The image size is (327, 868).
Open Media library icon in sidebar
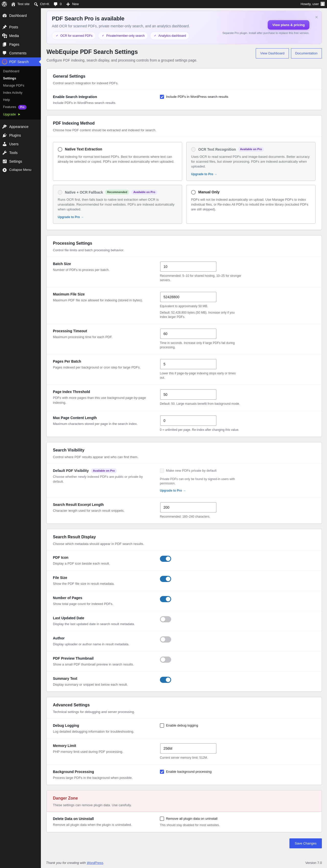tap(5, 36)
